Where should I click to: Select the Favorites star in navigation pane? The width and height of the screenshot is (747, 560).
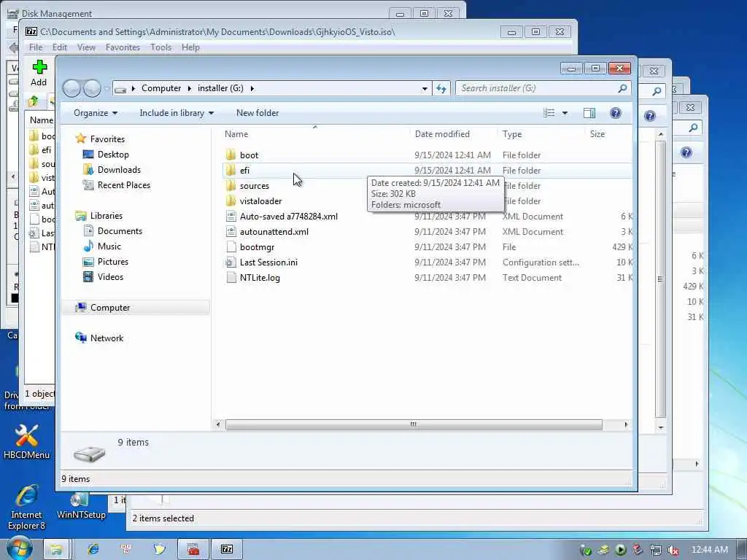tap(80, 139)
